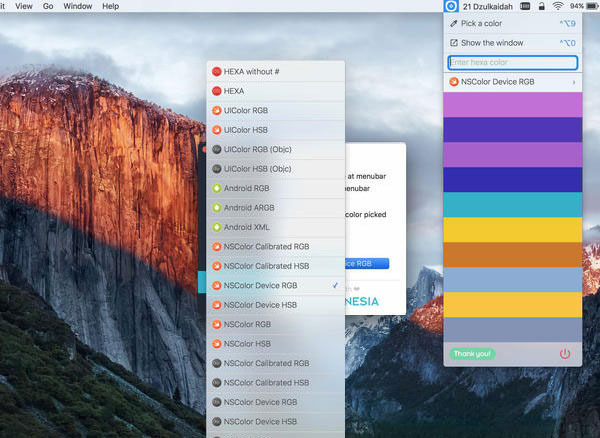Open the Go menu
The image size is (600, 438).
[48, 6]
